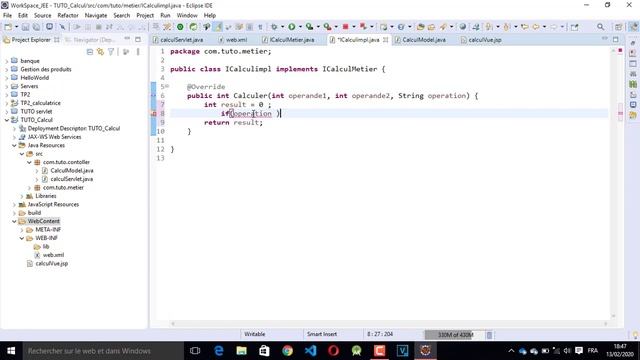Click the Open Type toolbar icon

coord(420,27)
